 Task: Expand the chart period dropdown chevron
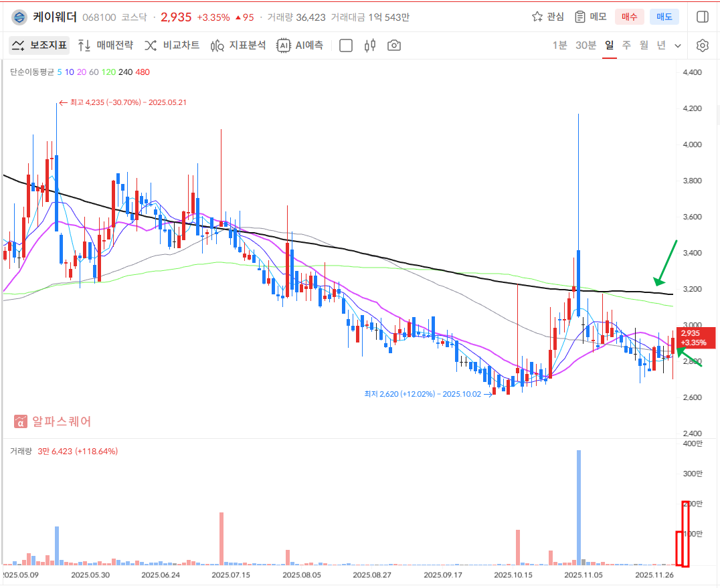tap(678, 45)
